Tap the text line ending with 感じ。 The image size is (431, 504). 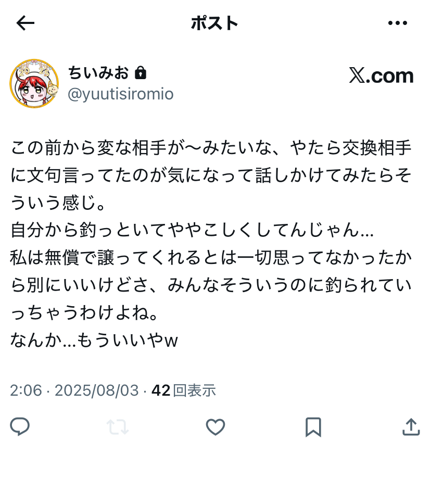click(x=58, y=203)
